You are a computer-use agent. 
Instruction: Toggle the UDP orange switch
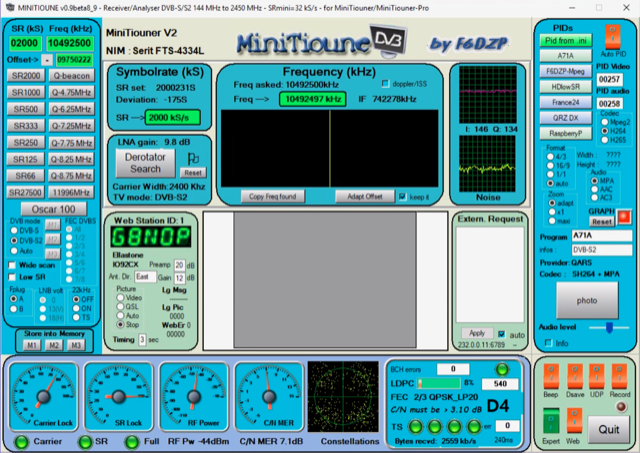tap(597, 376)
